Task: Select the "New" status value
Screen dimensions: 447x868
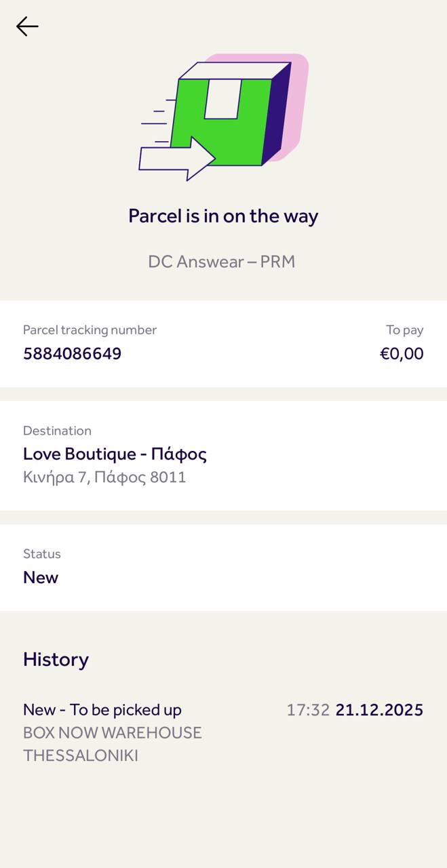Action: click(x=41, y=577)
